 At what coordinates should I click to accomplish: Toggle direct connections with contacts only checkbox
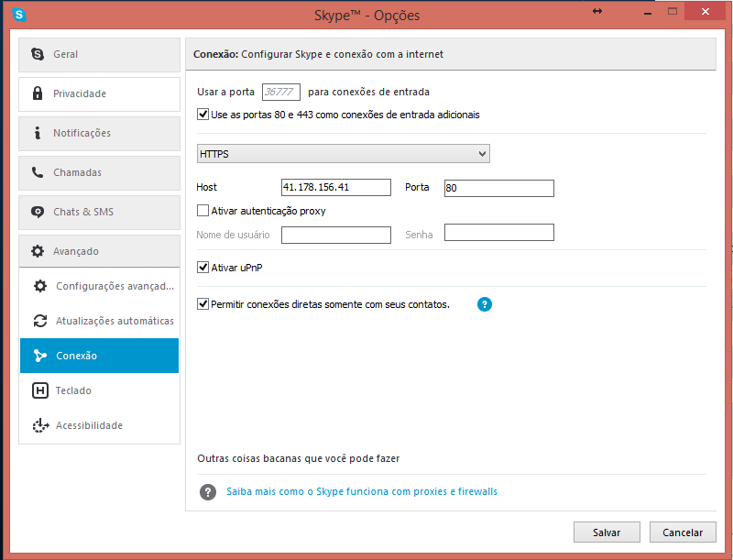point(202,304)
